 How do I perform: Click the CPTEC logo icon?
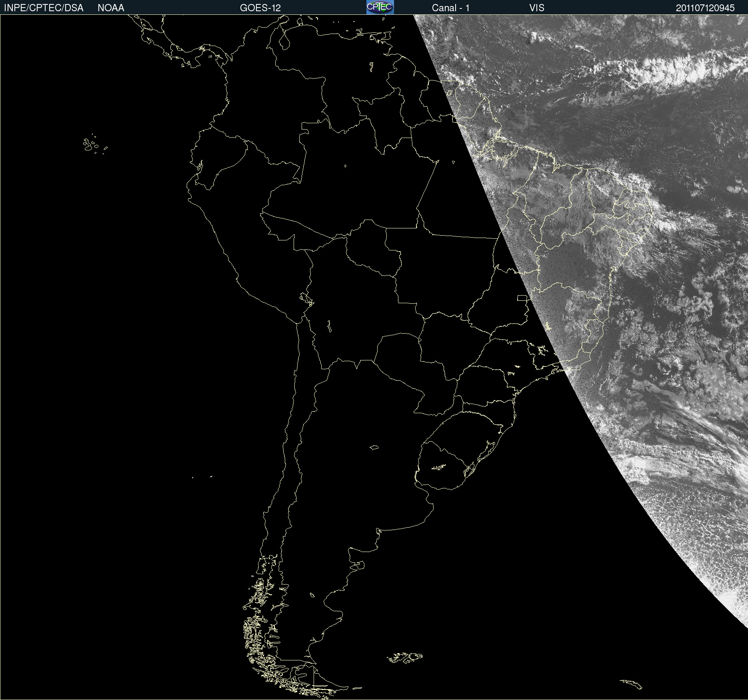[380, 7]
